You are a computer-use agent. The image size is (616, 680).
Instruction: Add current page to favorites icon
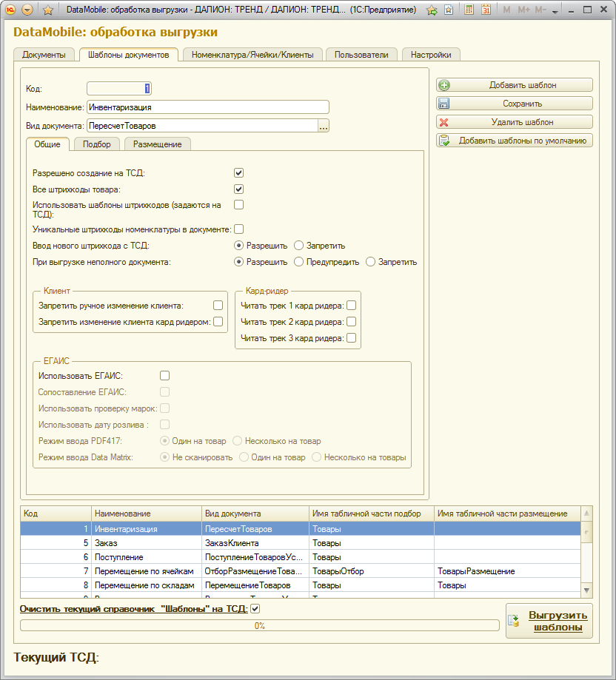432,10
